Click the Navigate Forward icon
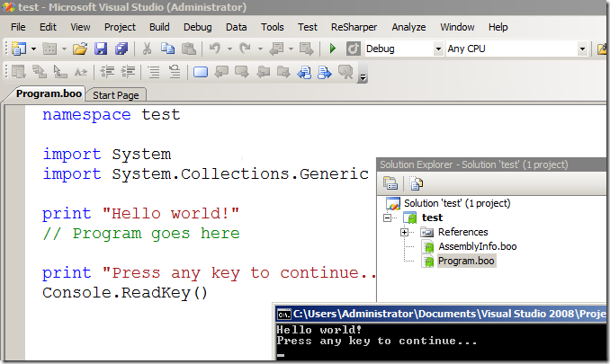The height and width of the screenshot is (364, 610). [x=307, y=49]
